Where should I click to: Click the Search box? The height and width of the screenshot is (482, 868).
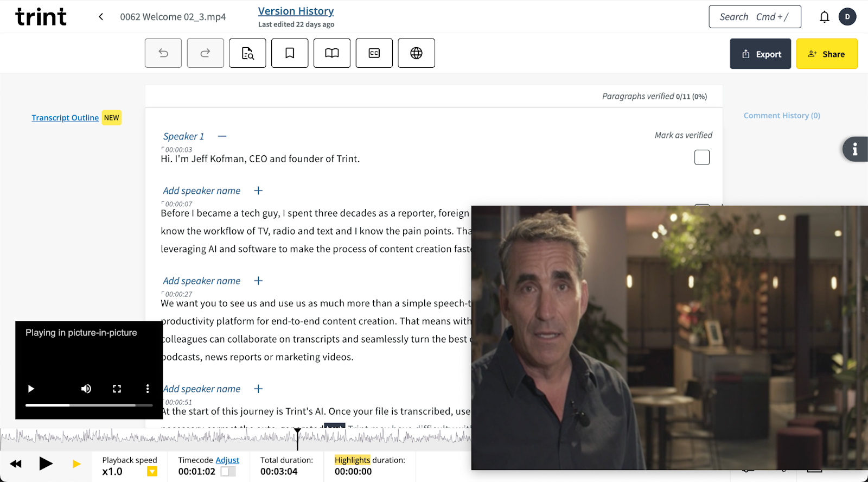pos(755,17)
